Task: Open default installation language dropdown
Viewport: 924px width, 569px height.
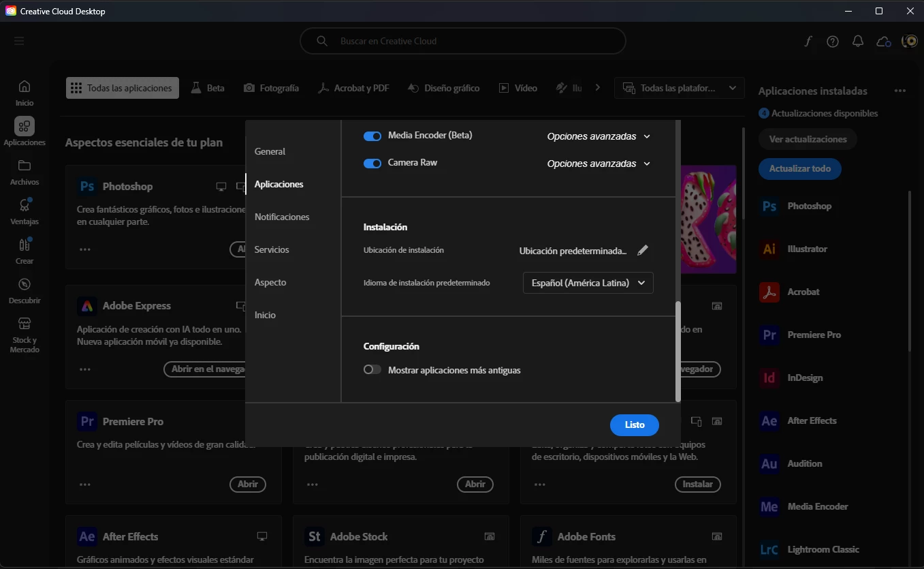Action: point(588,283)
